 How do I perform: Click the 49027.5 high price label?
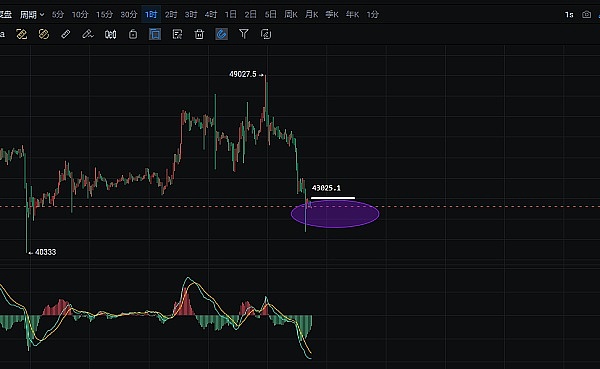click(x=243, y=74)
